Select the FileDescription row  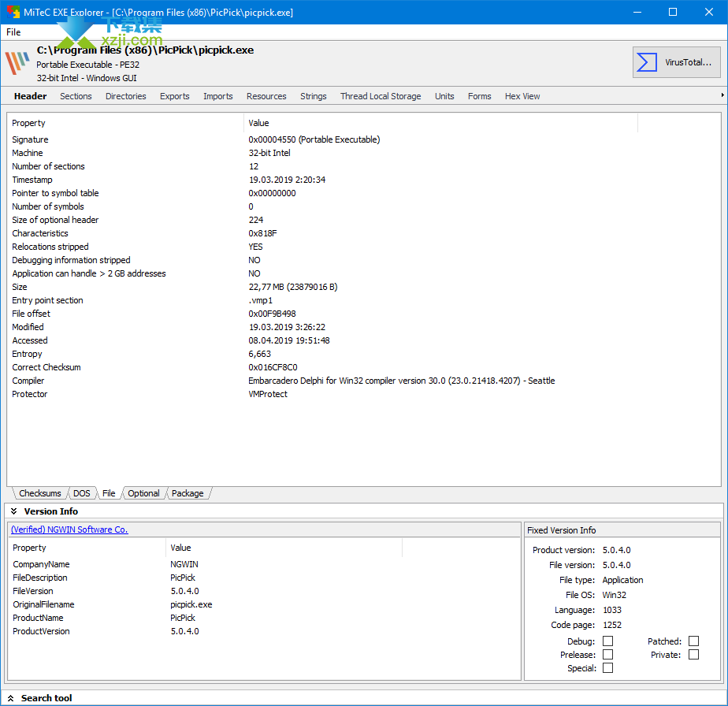pos(264,578)
